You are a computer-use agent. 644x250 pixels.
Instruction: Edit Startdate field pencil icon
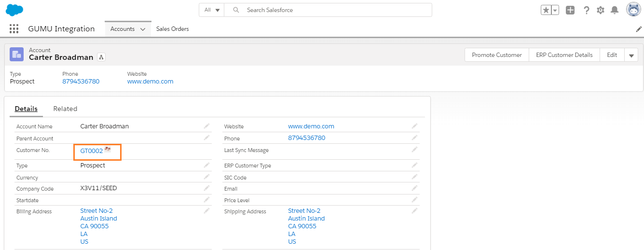click(x=206, y=200)
